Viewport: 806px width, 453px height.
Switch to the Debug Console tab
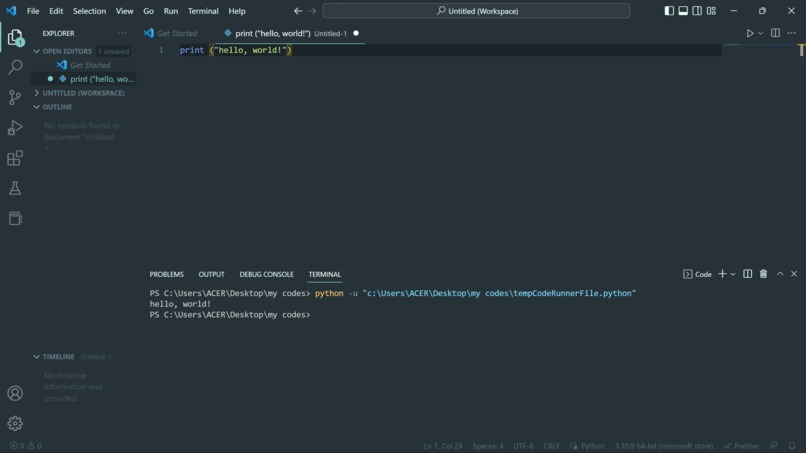coord(266,275)
